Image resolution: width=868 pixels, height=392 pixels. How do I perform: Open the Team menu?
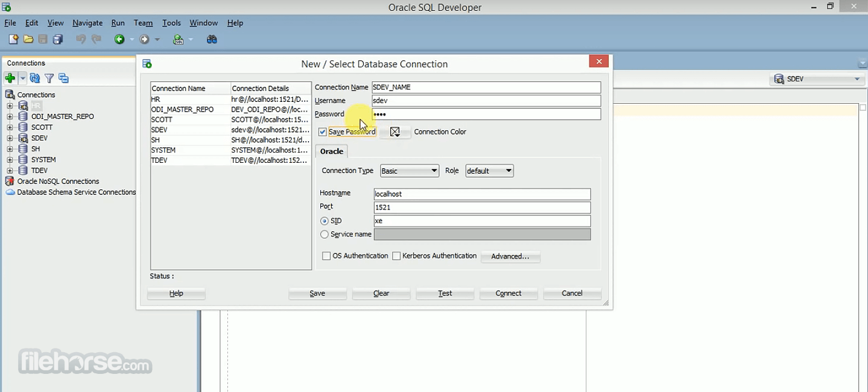(x=143, y=23)
